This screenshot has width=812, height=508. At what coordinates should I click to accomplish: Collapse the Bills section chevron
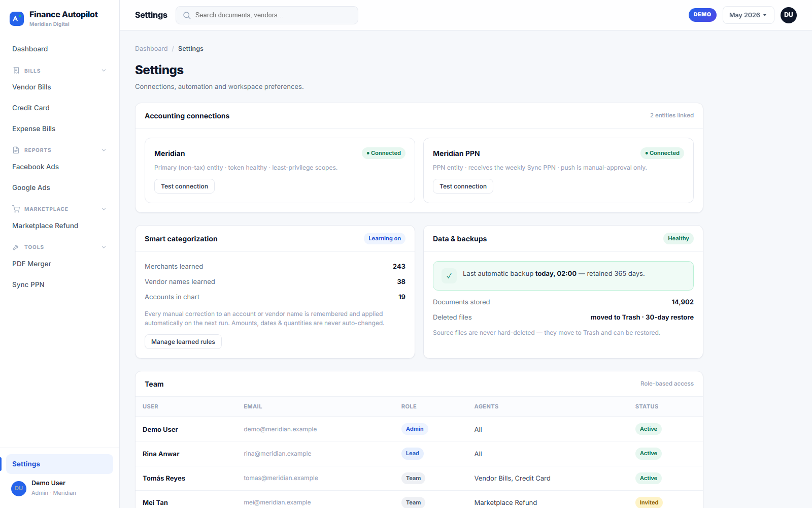point(104,71)
